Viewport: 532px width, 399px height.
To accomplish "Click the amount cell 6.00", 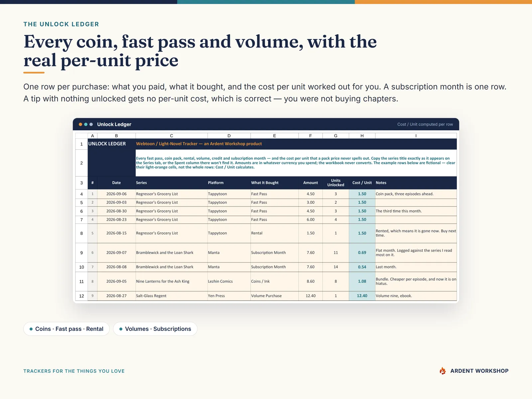I will coord(311,220).
